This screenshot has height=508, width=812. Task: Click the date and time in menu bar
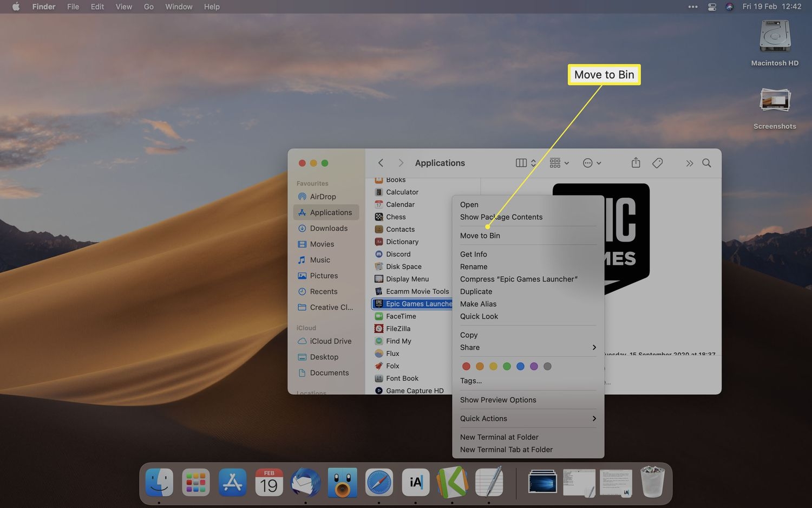pyautogui.click(x=772, y=6)
